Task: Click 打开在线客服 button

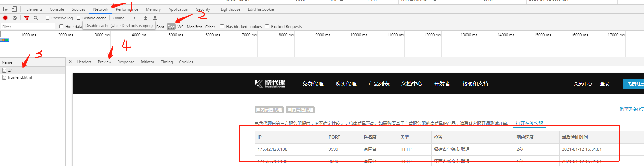Action: point(529,123)
